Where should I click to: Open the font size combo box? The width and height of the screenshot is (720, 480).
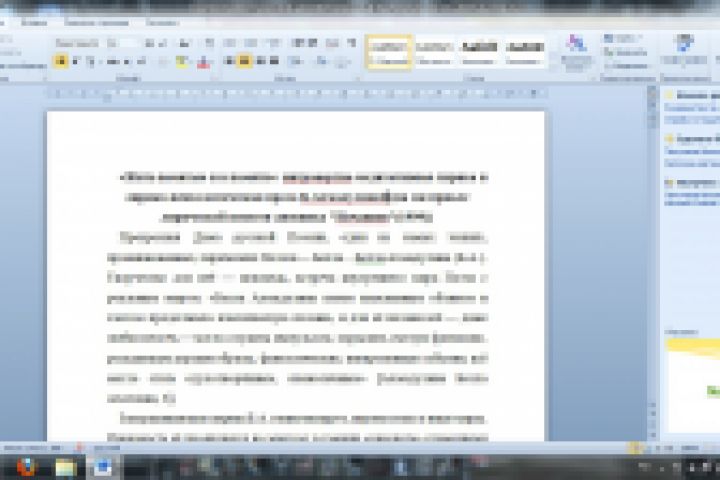(x=122, y=43)
